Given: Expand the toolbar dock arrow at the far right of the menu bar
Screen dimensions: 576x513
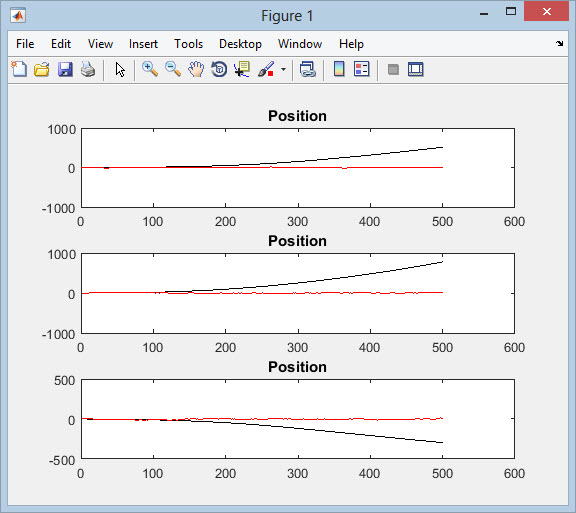Looking at the screenshot, I should point(559,44).
